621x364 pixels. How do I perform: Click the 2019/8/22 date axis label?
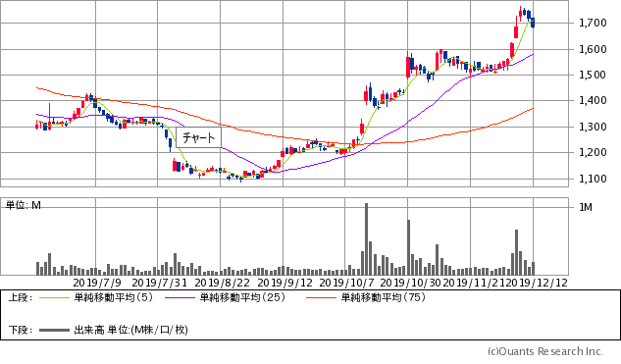[x=222, y=283]
